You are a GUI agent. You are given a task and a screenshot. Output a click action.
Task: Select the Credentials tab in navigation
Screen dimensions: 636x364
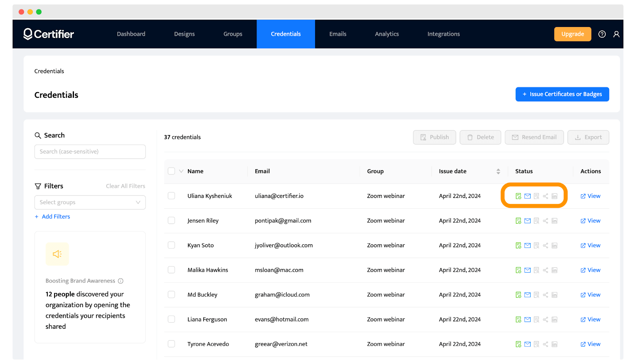pyautogui.click(x=286, y=34)
